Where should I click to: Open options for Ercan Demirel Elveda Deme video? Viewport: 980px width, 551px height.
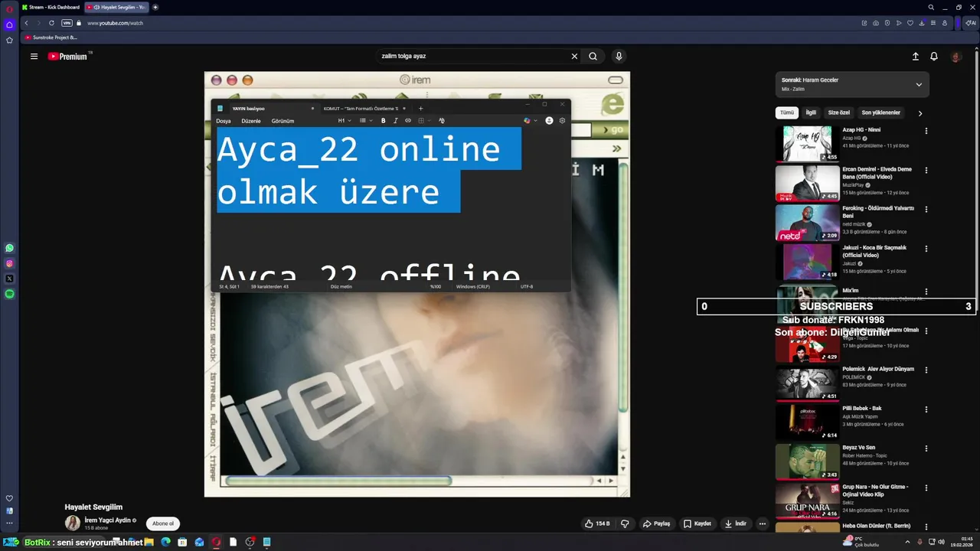(x=926, y=171)
